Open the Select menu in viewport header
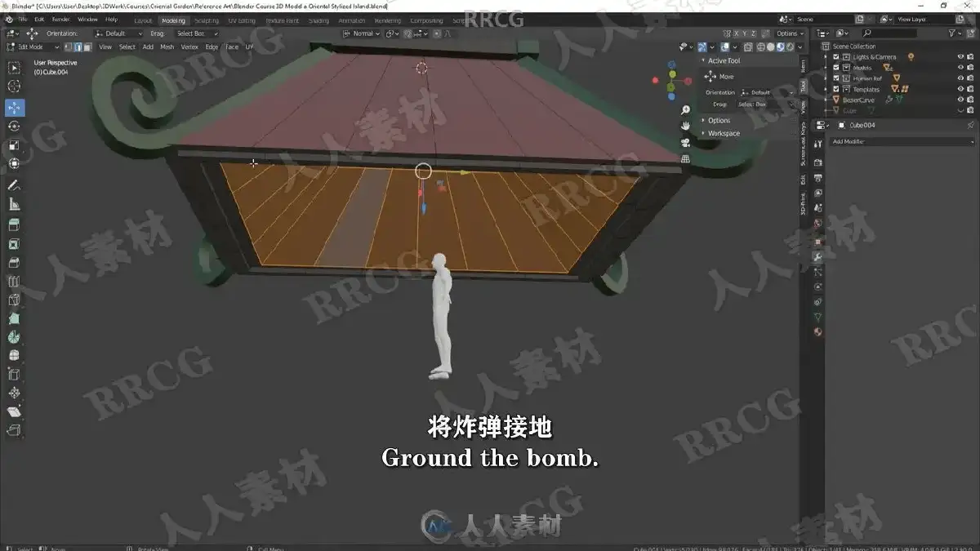 click(x=127, y=47)
